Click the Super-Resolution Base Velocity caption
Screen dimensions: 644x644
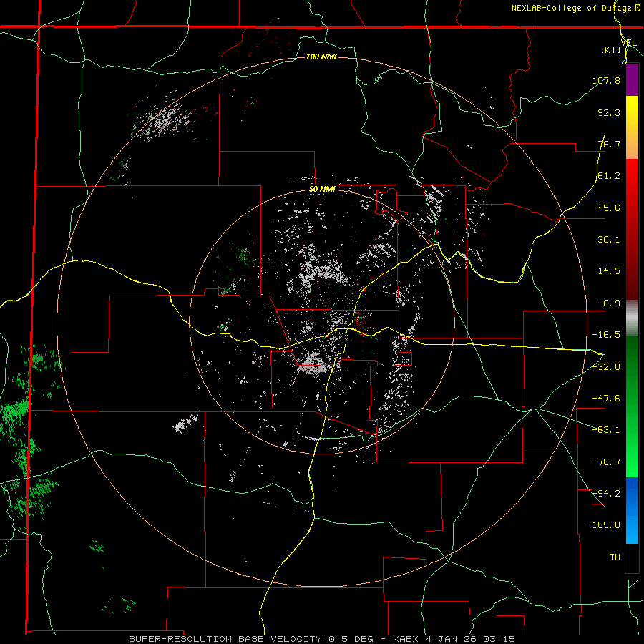click(321, 639)
